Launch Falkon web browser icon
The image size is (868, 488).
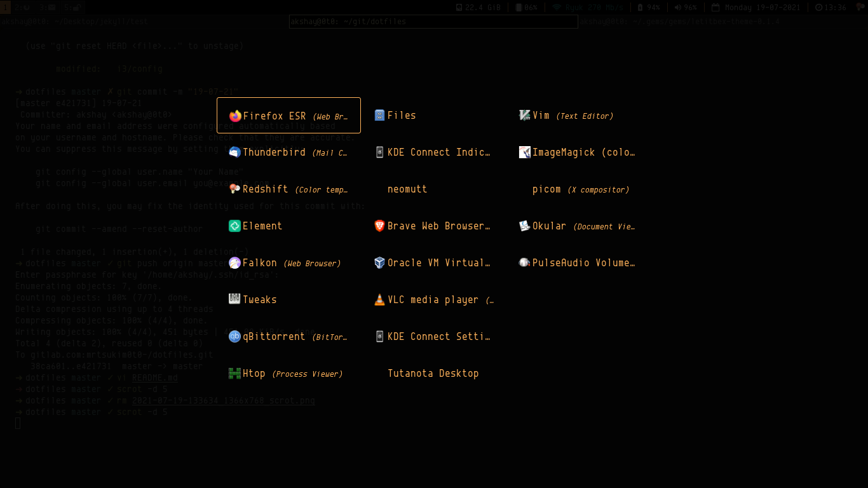pyautogui.click(x=235, y=263)
